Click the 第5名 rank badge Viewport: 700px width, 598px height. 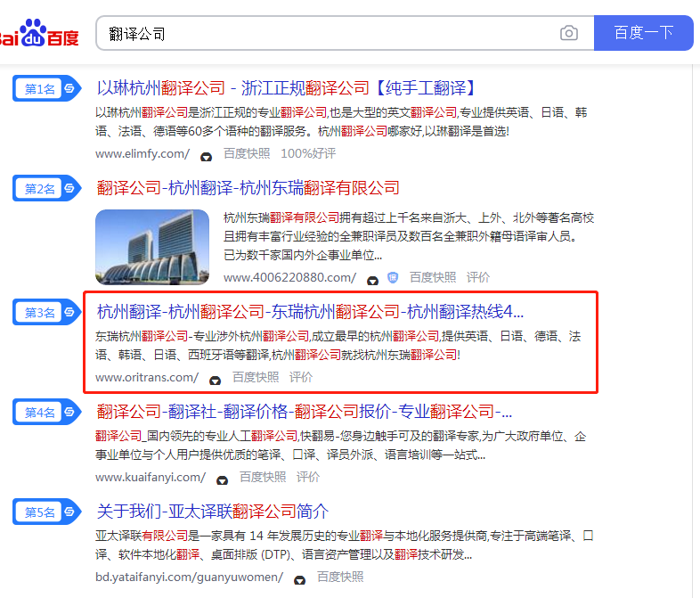point(46,512)
